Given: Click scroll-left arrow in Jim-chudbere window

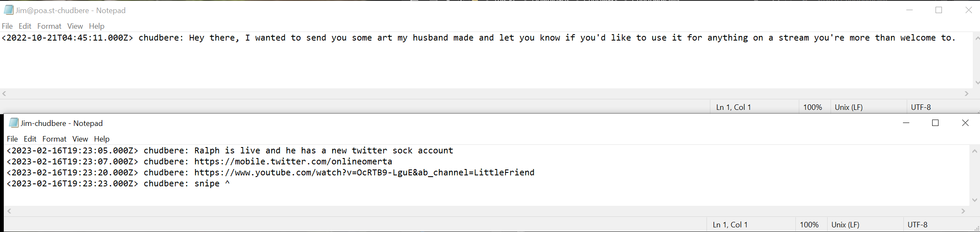Looking at the screenshot, I should [9, 211].
